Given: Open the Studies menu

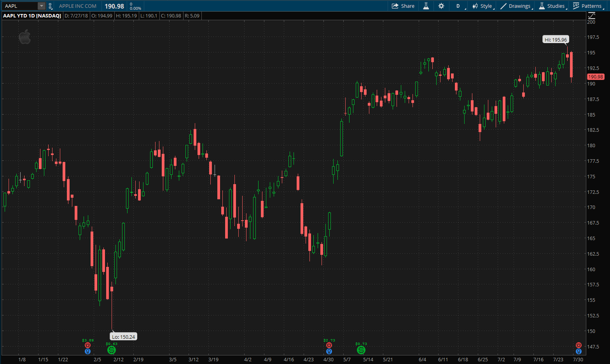Looking at the screenshot, I should [552, 6].
